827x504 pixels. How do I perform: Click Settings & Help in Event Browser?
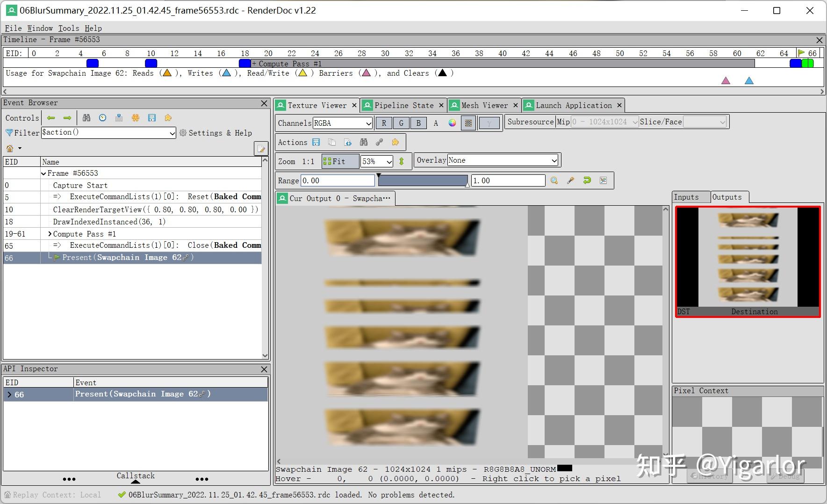[x=216, y=133]
